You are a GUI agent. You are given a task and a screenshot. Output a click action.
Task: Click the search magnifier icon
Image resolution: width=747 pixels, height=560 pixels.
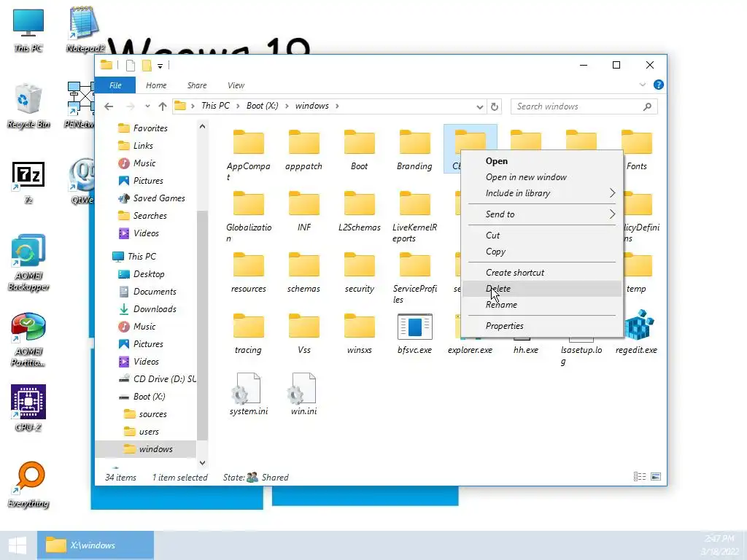(647, 106)
